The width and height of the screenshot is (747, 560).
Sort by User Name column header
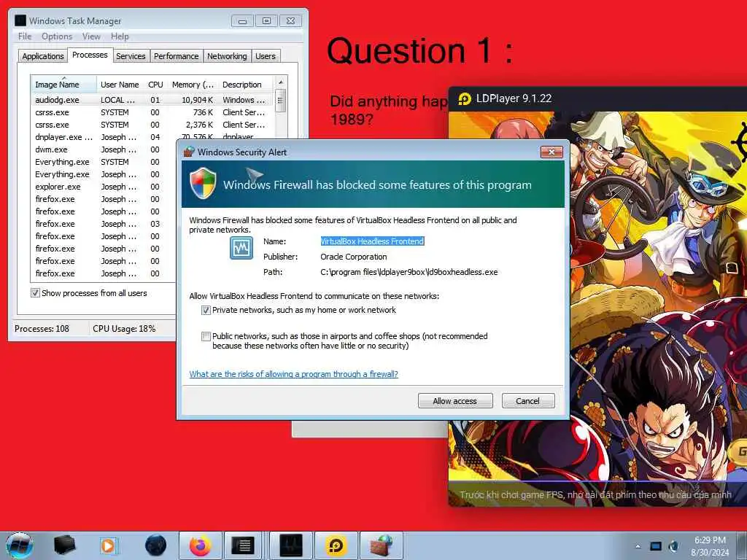click(120, 85)
